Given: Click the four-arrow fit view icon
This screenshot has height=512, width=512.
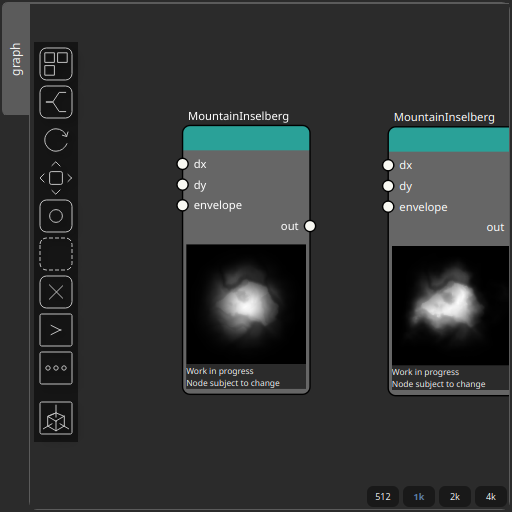Looking at the screenshot, I should pyautogui.click(x=56, y=178).
